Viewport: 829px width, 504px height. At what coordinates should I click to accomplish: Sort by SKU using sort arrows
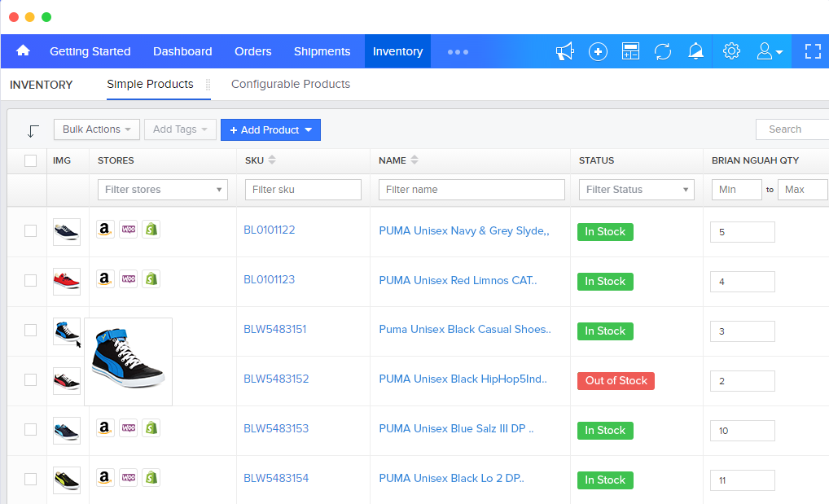(272, 160)
